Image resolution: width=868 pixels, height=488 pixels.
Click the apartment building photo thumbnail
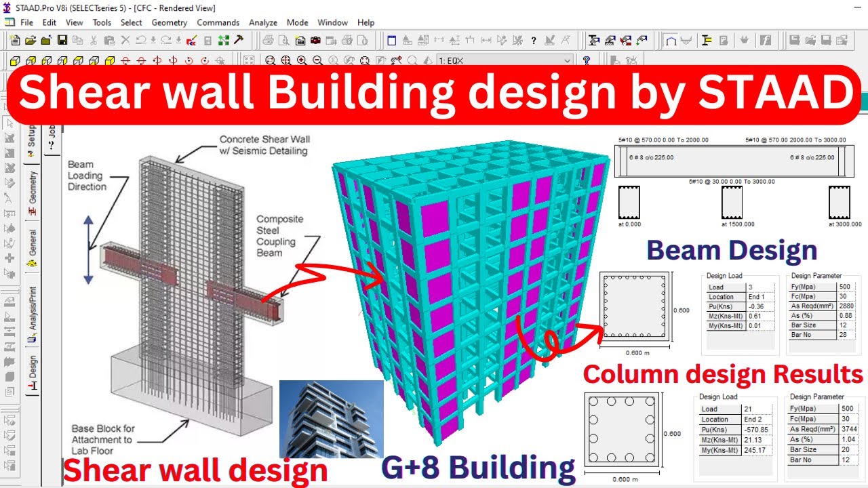pyautogui.click(x=332, y=418)
